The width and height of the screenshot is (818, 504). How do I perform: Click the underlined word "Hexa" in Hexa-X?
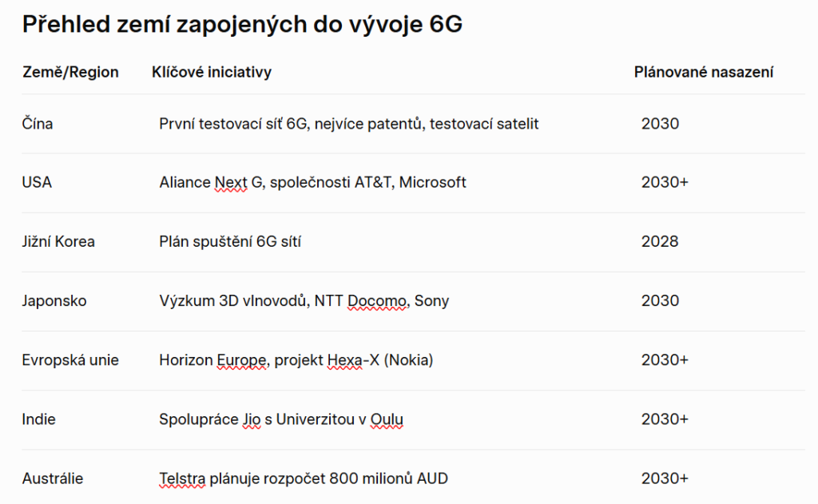tap(344, 360)
